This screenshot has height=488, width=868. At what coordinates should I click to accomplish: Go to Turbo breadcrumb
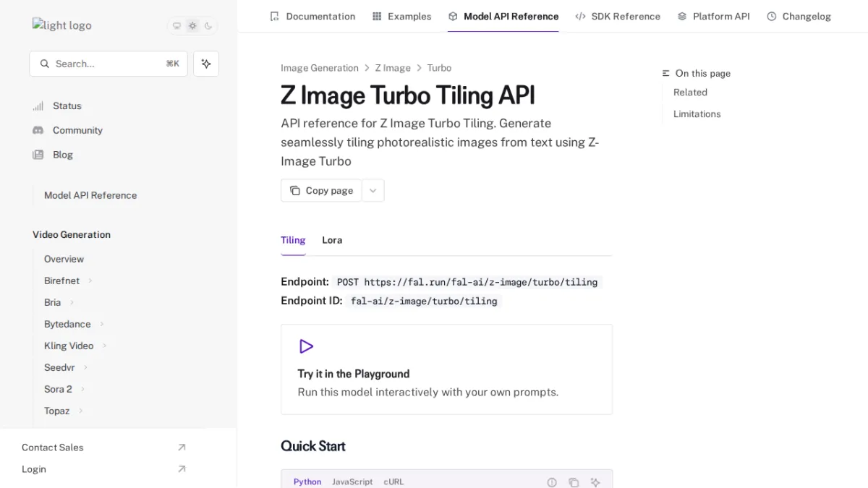click(x=439, y=68)
